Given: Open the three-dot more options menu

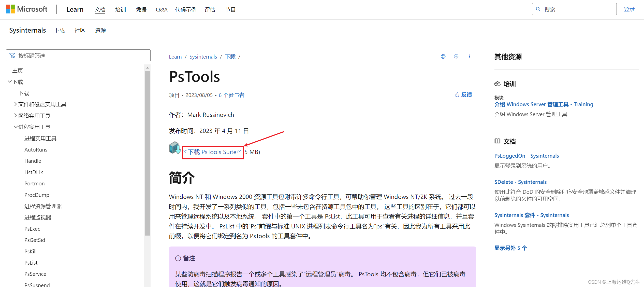Looking at the screenshot, I should pyautogui.click(x=470, y=56).
